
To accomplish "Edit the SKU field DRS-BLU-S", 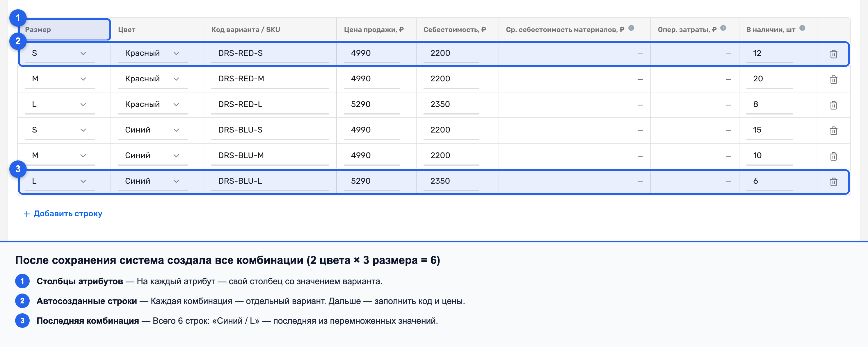I will pyautogui.click(x=270, y=130).
